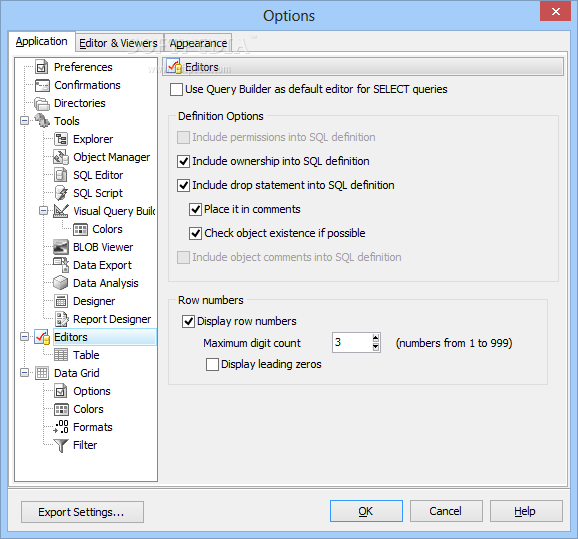Enable Use Query Builder as default editor
This screenshot has width=578, height=539.
click(176, 90)
